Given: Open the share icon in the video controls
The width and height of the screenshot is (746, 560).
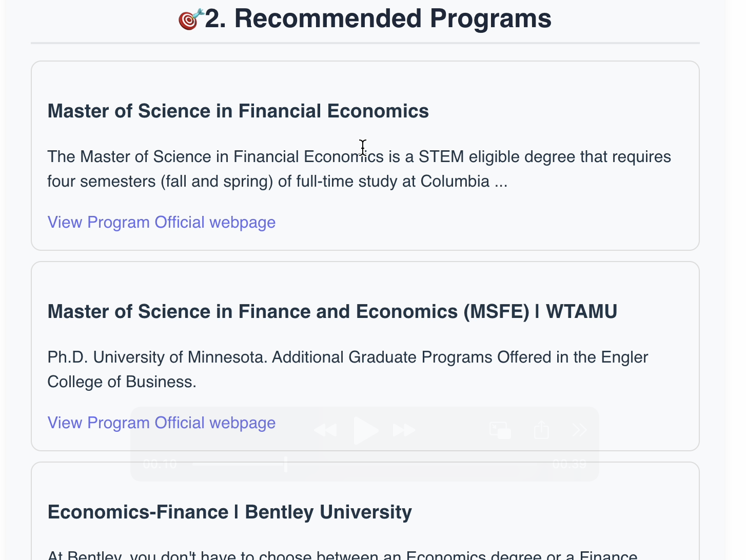Looking at the screenshot, I should coord(541,430).
